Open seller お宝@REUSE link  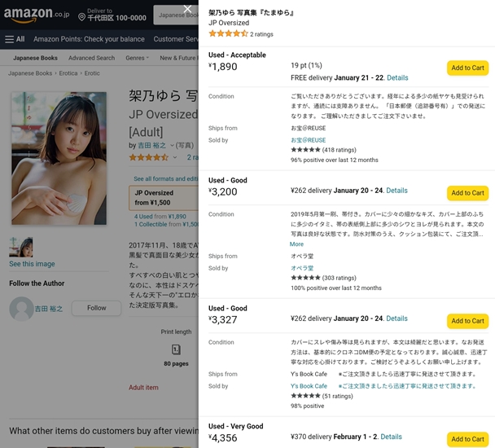(x=308, y=140)
